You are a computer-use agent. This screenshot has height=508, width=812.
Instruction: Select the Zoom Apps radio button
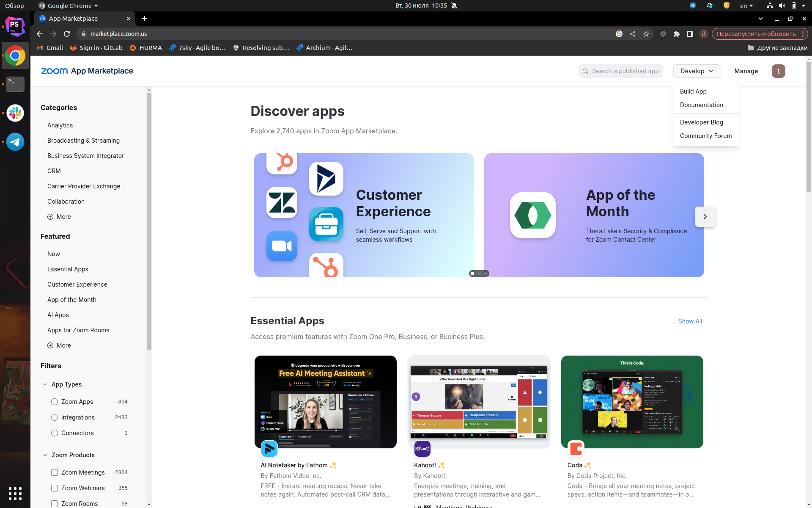pyautogui.click(x=55, y=402)
